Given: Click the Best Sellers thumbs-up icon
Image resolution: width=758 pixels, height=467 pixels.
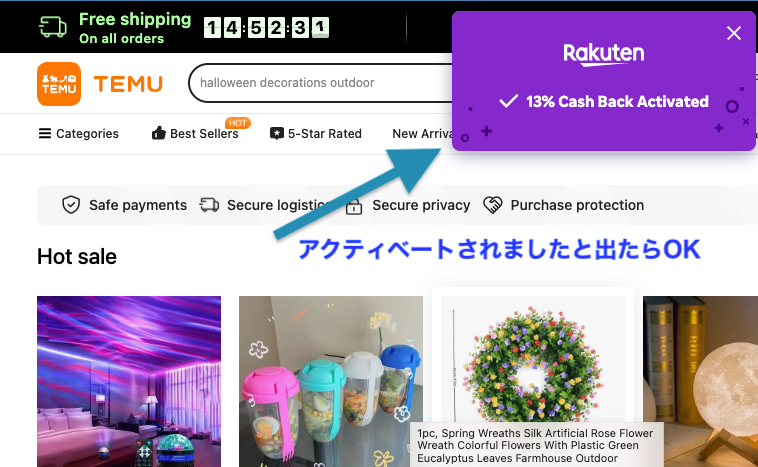Looking at the screenshot, I should pos(159,133).
